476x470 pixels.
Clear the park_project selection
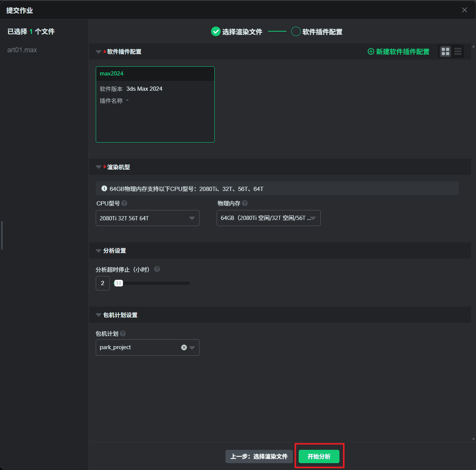(x=184, y=347)
